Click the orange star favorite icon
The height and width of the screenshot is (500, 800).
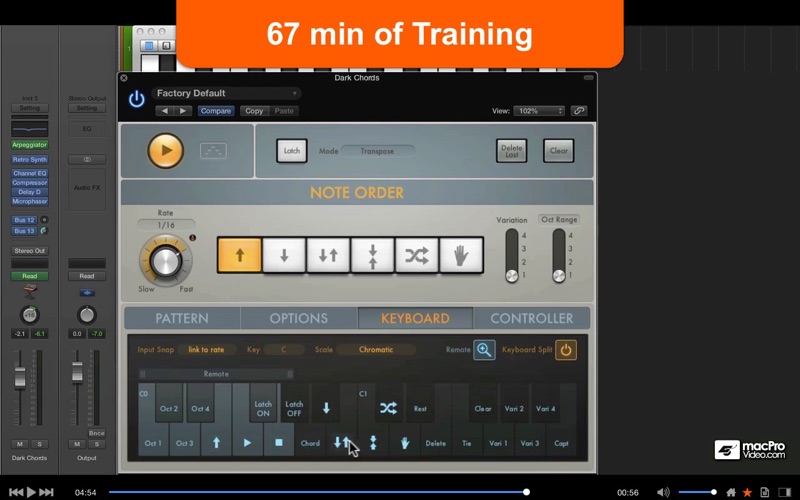coord(747,492)
